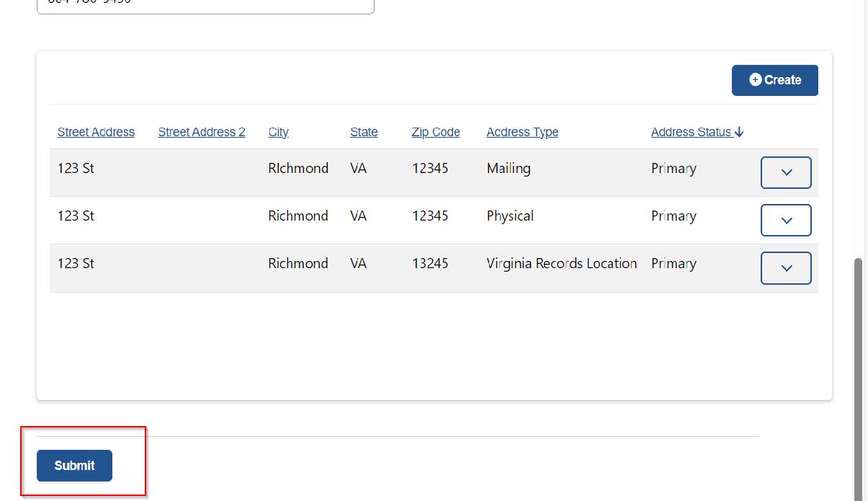Click the Address Type column header
The image size is (868, 501).
522,132
